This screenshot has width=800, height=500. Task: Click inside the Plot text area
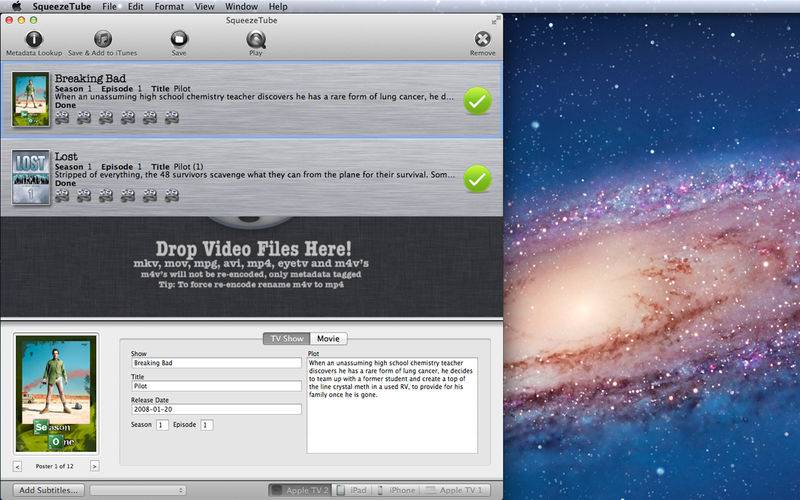point(392,406)
